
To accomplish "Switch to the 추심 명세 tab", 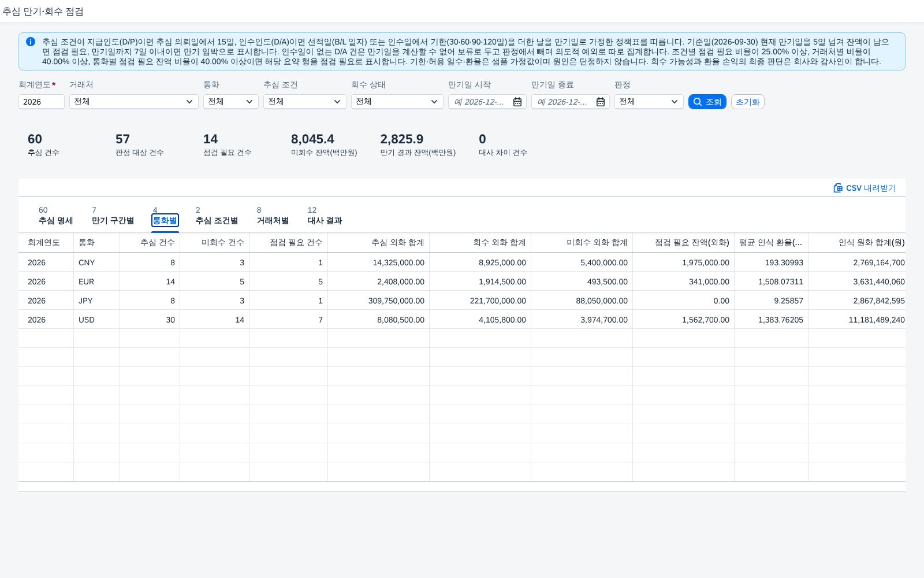I will pyautogui.click(x=56, y=220).
